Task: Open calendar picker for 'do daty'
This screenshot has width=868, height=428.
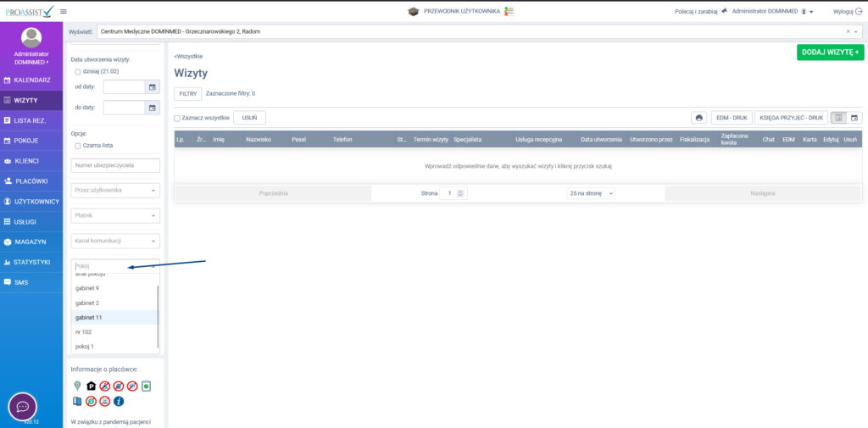Action: 152,108
